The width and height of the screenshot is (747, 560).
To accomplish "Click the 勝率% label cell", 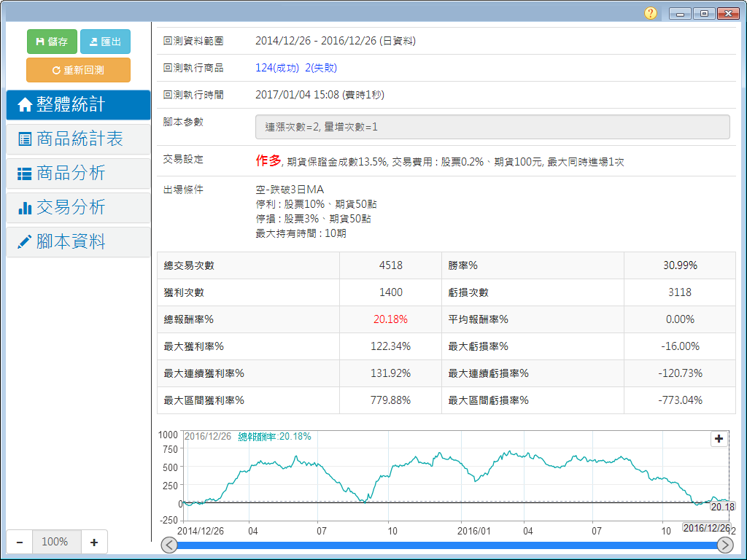I will (533, 265).
